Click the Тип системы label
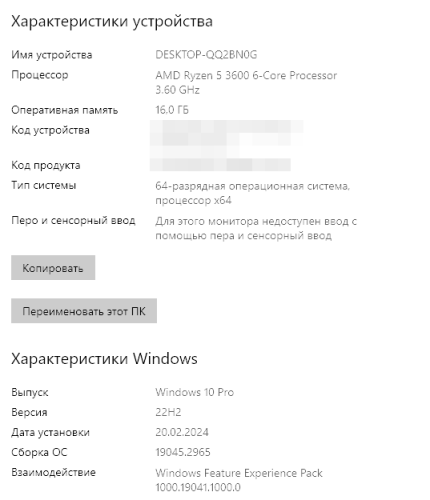The width and height of the screenshot is (430, 500). (44, 185)
